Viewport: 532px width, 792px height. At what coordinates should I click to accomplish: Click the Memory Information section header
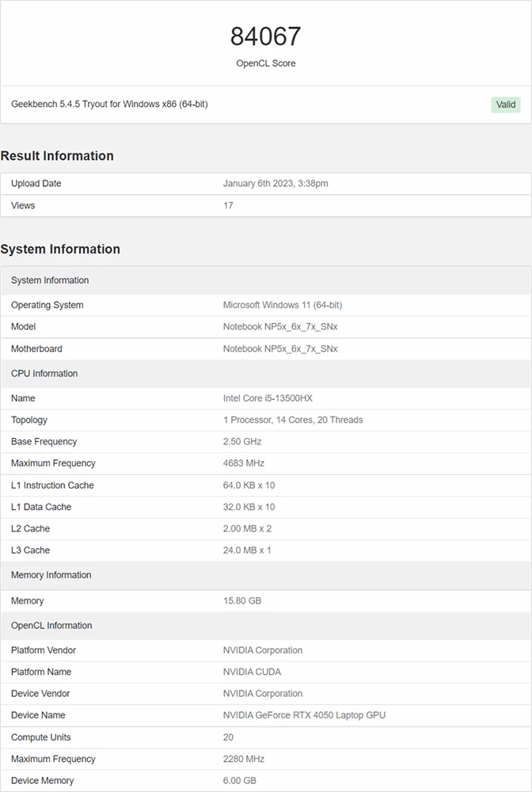click(51, 575)
